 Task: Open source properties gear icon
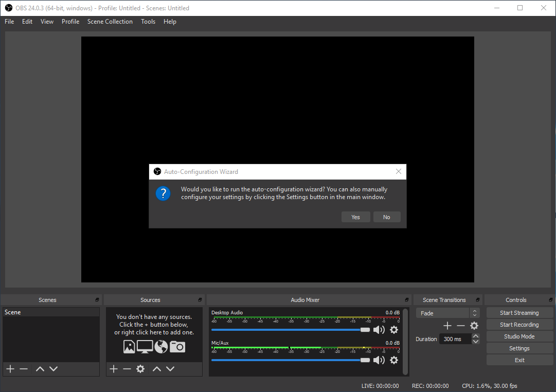click(x=140, y=369)
